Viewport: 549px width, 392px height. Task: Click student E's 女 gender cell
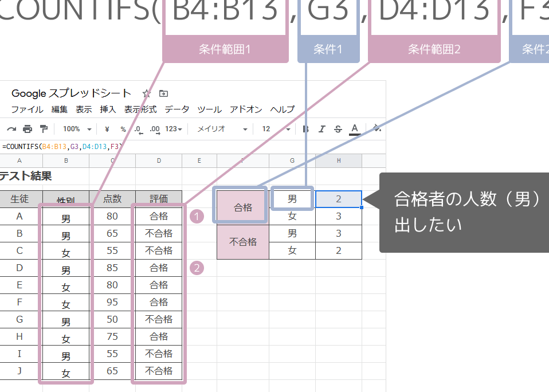tap(66, 285)
